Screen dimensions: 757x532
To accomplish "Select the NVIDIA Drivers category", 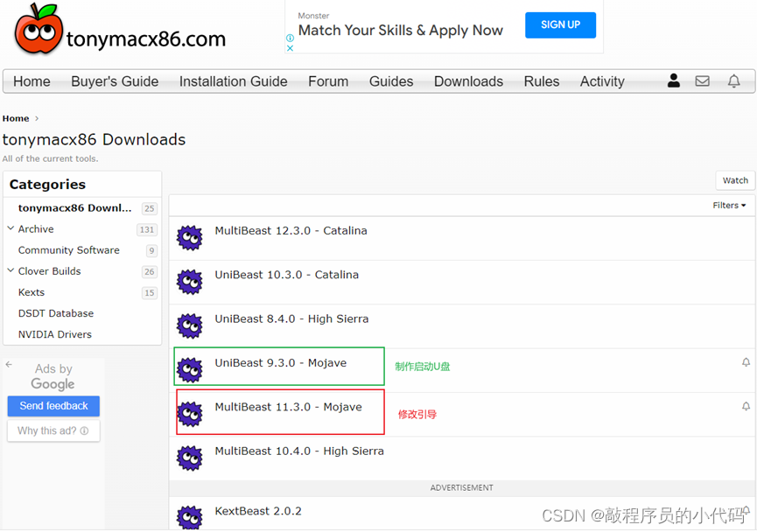I will 54,334.
